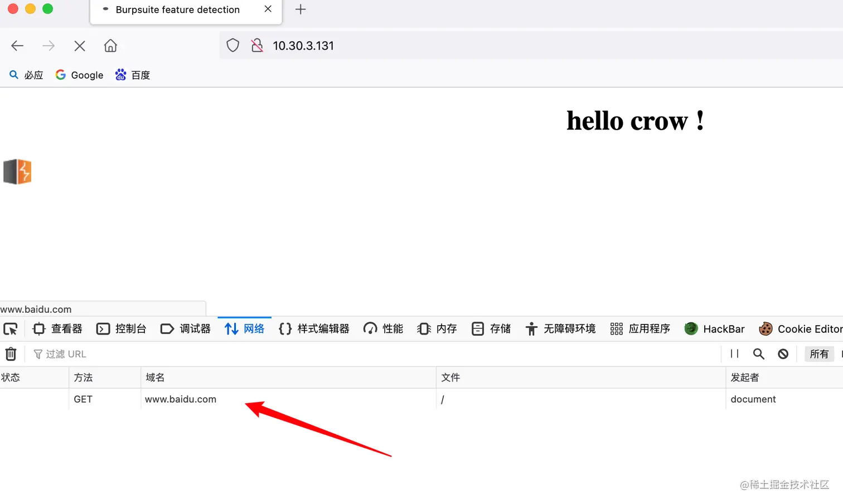This screenshot has height=504, width=843.
Task: Open network search with magnifier icon
Action: 759,353
